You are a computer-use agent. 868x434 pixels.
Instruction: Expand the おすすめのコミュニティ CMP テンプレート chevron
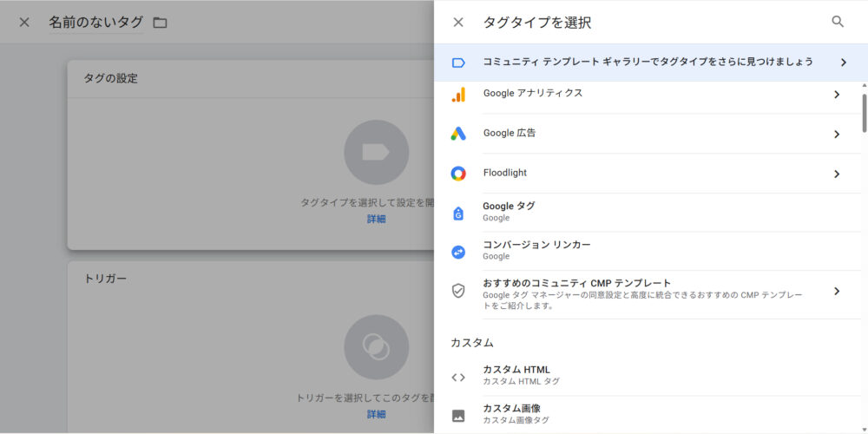coord(837,291)
